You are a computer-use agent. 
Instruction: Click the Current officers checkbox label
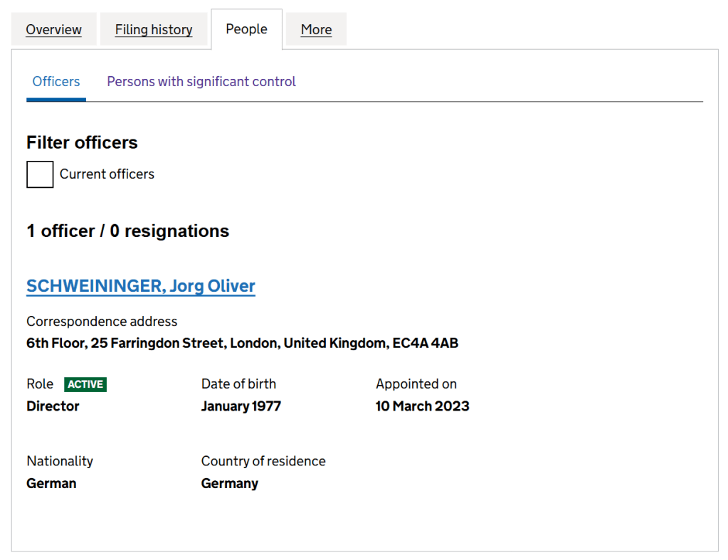(107, 174)
